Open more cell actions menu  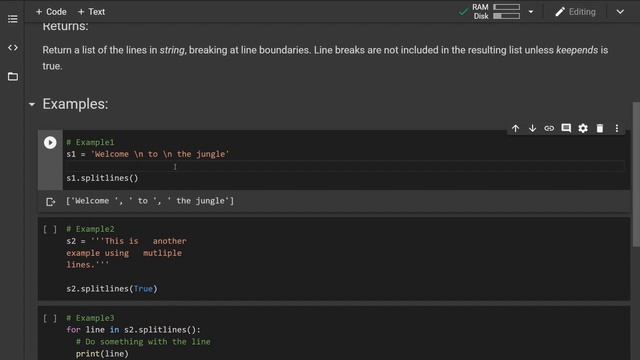[617, 128]
